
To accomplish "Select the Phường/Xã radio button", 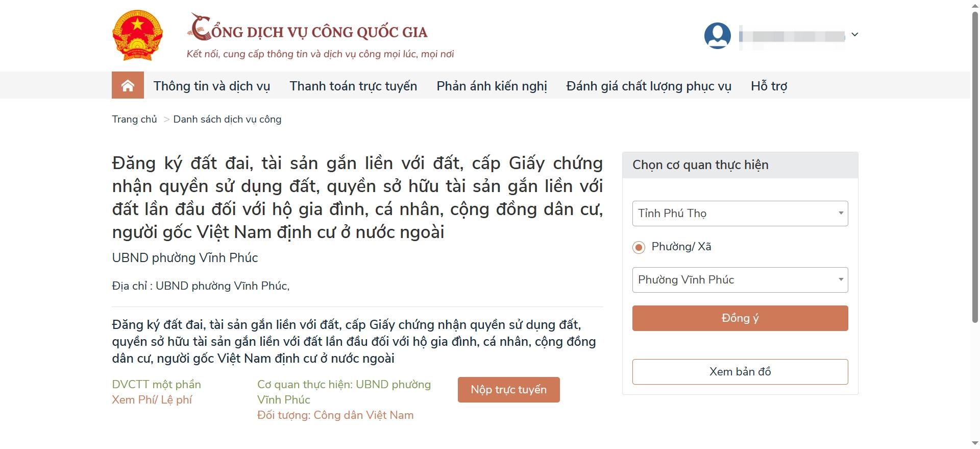I will pyautogui.click(x=638, y=247).
